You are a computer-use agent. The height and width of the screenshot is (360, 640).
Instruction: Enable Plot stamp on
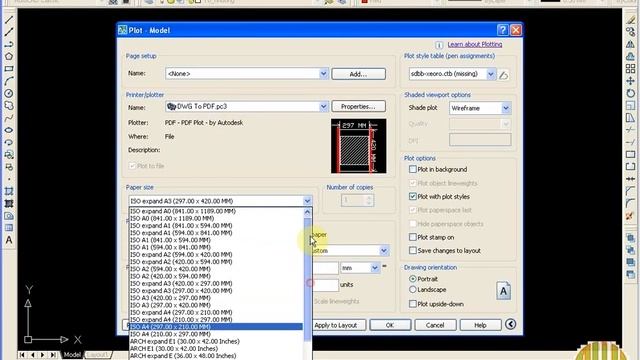[x=413, y=237]
